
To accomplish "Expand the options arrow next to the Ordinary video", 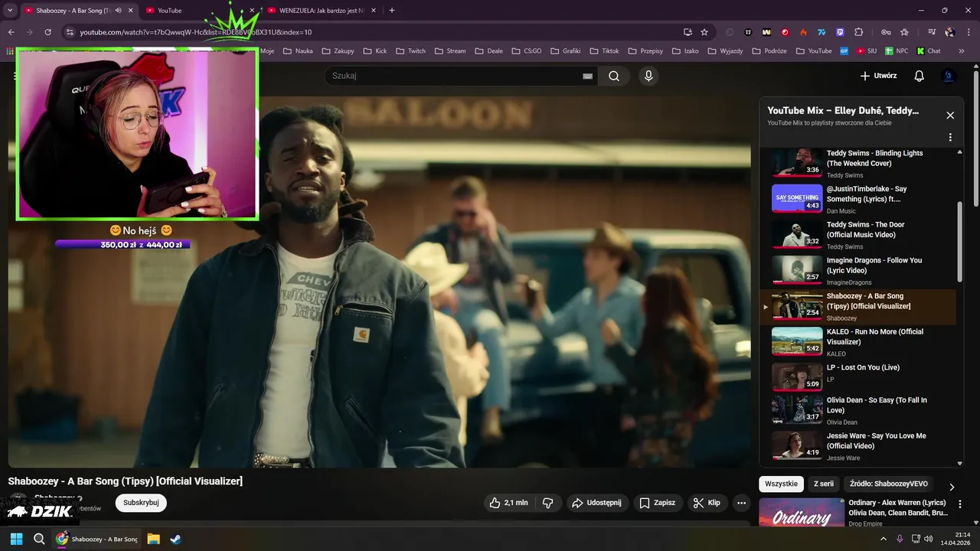I will click(x=960, y=504).
